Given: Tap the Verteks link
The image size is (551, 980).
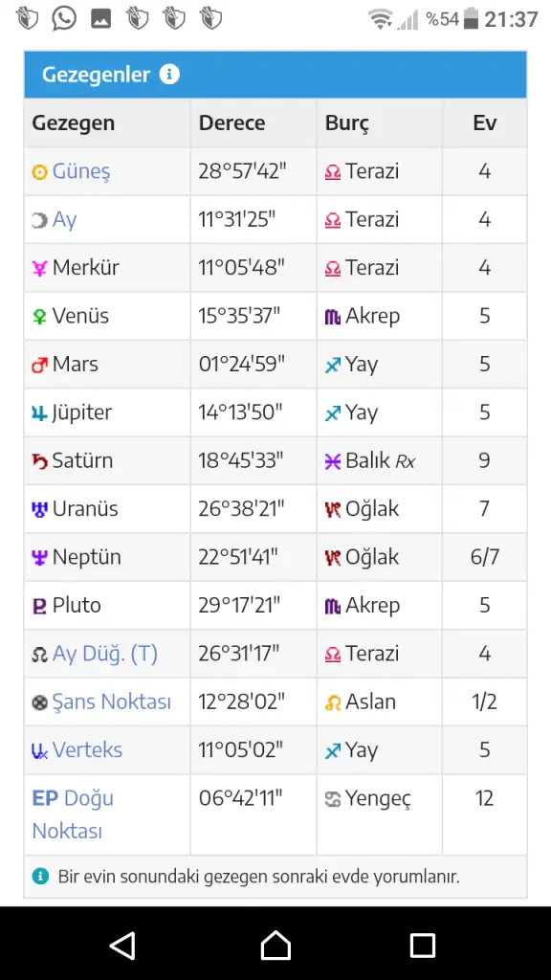Looking at the screenshot, I should (x=87, y=750).
